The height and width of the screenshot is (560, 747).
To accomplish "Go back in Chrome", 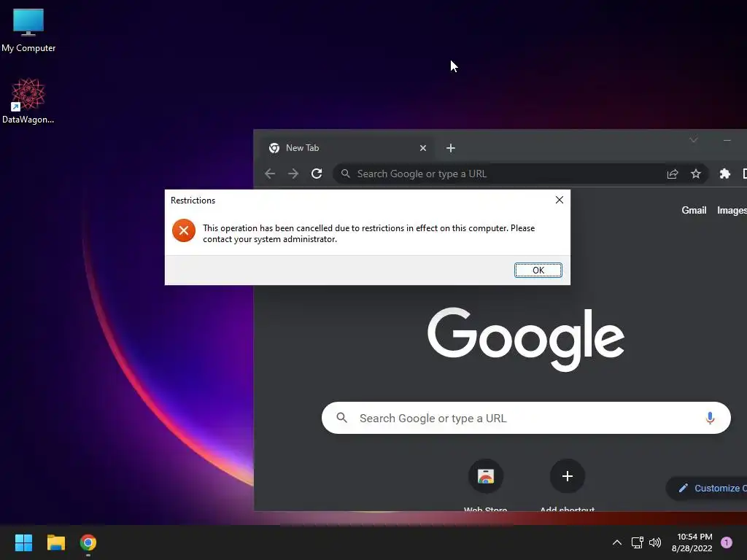I will [x=270, y=174].
